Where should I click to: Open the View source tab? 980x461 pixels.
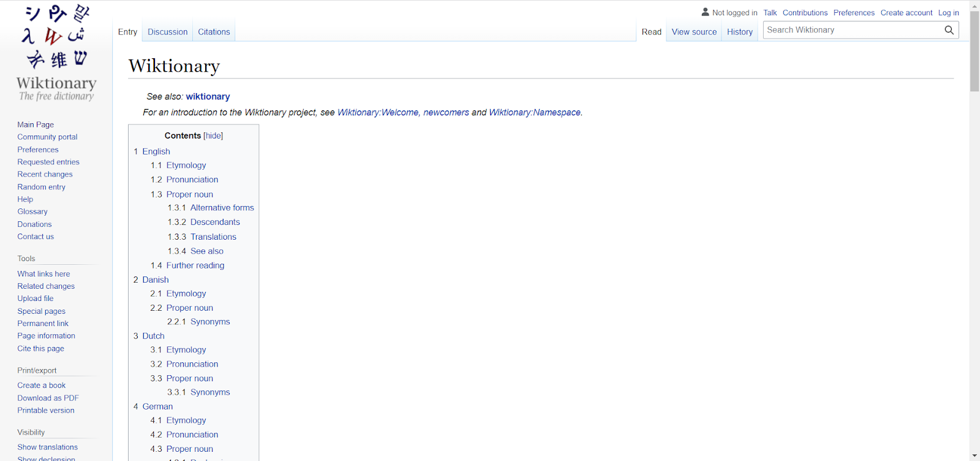coord(693,32)
